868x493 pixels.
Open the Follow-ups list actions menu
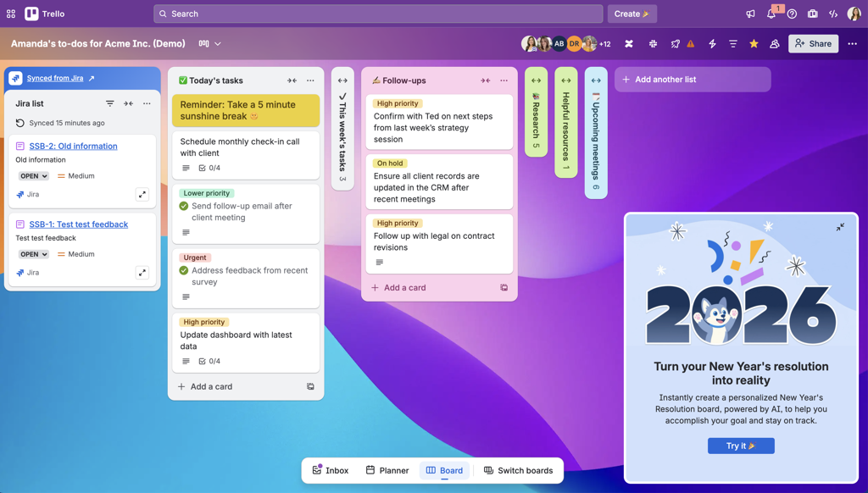(x=504, y=80)
